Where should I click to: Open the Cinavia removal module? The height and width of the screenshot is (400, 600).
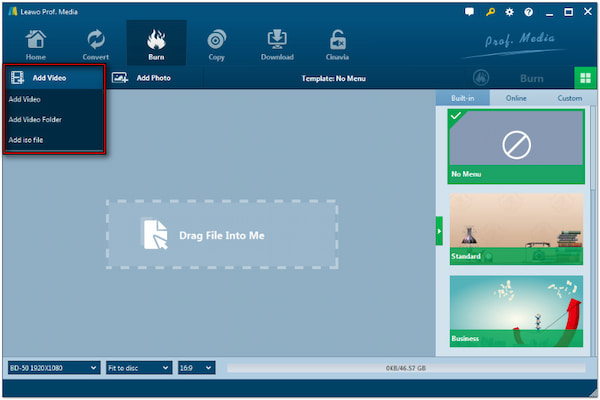click(338, 43)
